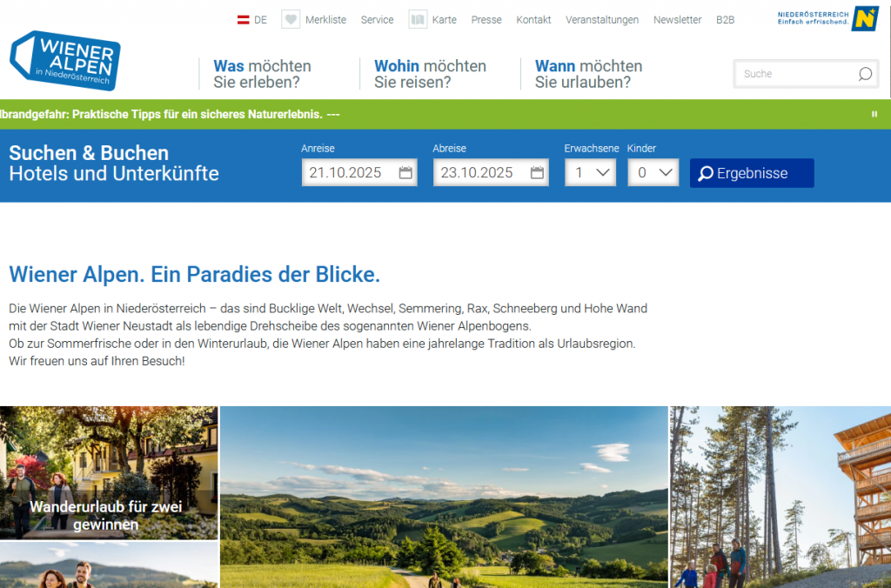
Task: Open the Abreise calendar icon
Action: pyautogui.click(x=536, y=172)
